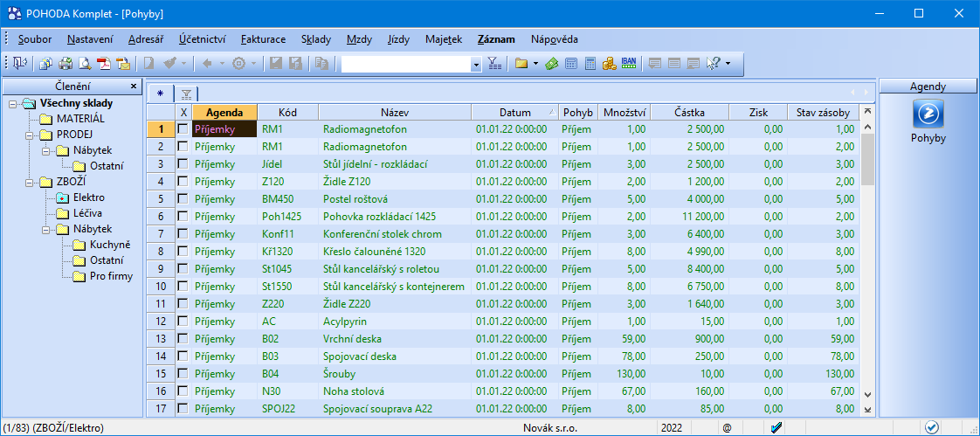Open the toolbar search combo box dropdown arrow
980x436 pixels.
pos(476,65)
